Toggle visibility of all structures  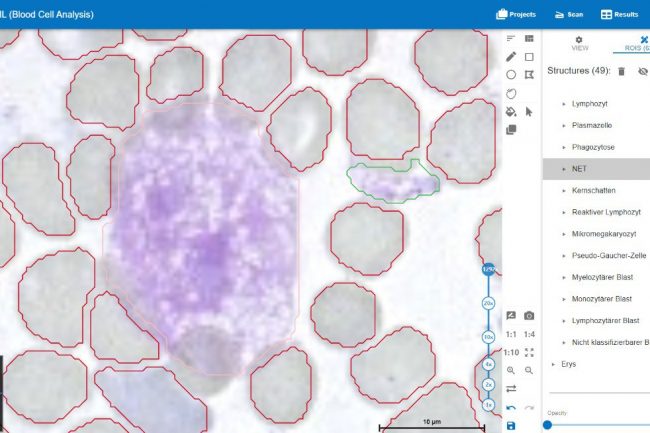[x=642, y=72]
